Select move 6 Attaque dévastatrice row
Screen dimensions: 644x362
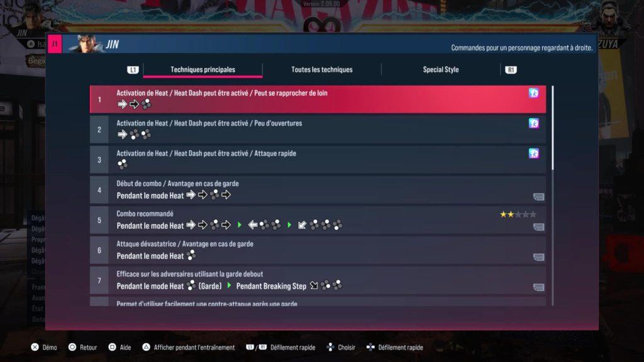point(318,250)
